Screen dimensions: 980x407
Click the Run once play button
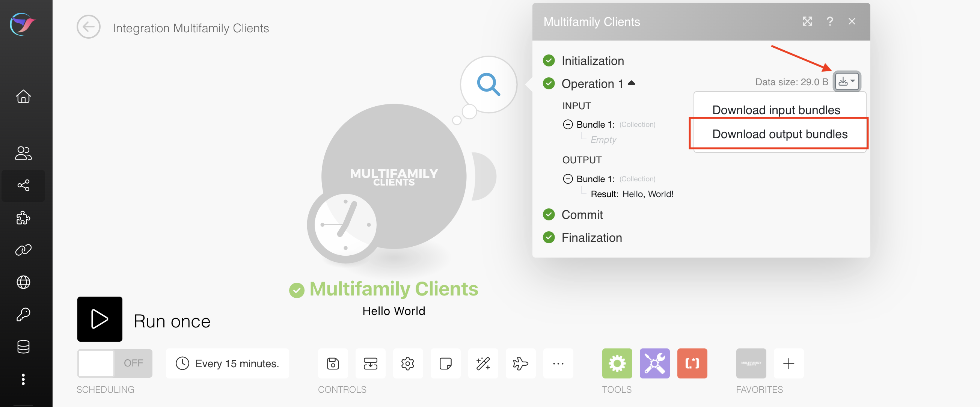click(100, 319)
